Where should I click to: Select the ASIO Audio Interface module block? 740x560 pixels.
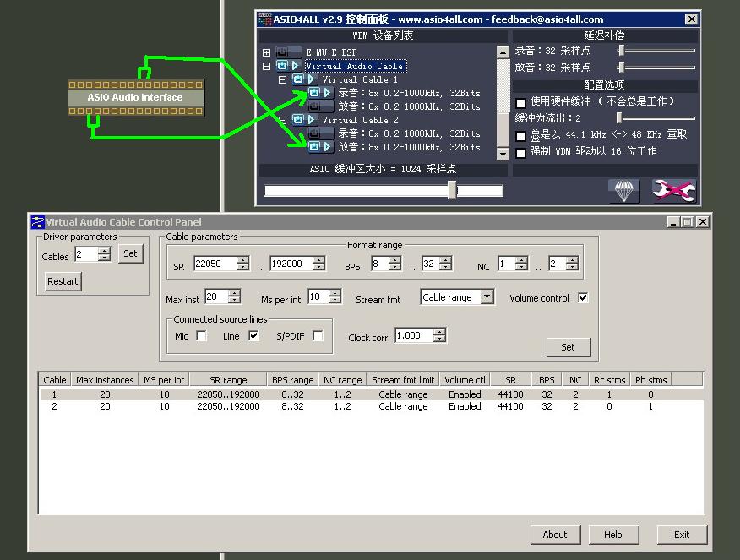(136, 97)
